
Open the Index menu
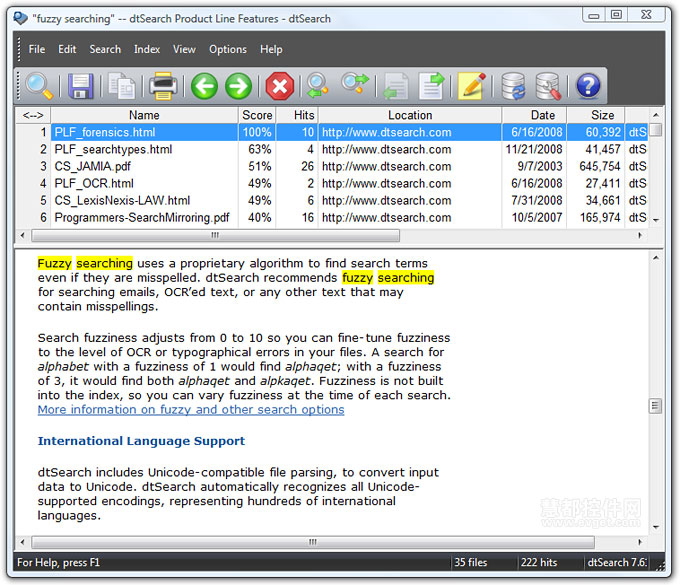coord(147,49)
